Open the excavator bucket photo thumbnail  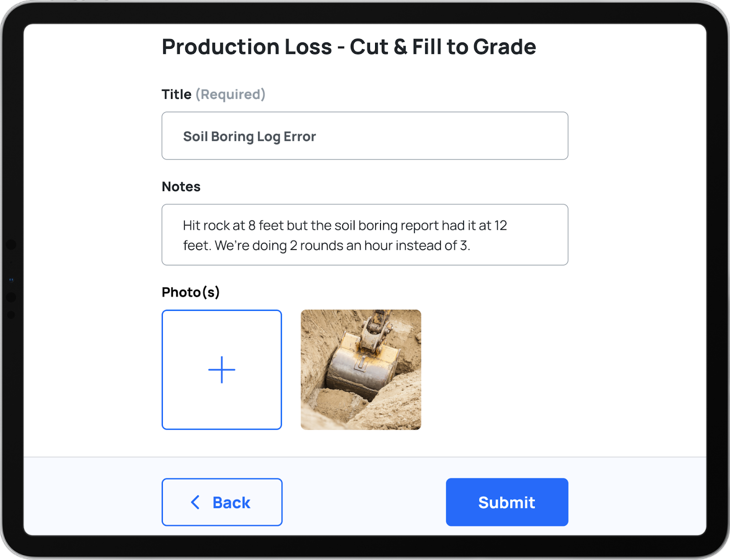[x=361, y=370]
